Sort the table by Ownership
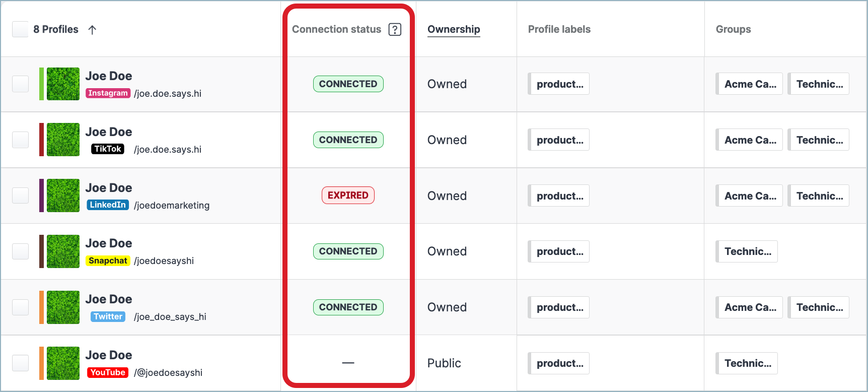Screen dimensions: 868x392 [x=453, y=29]
